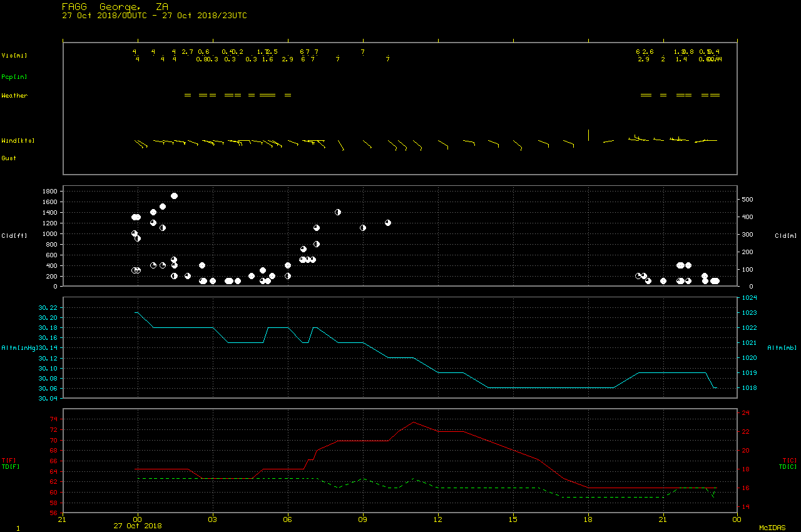Click the green TD[C] legend on the right
This screenshot has width=801, height=532.
point(788,467)
